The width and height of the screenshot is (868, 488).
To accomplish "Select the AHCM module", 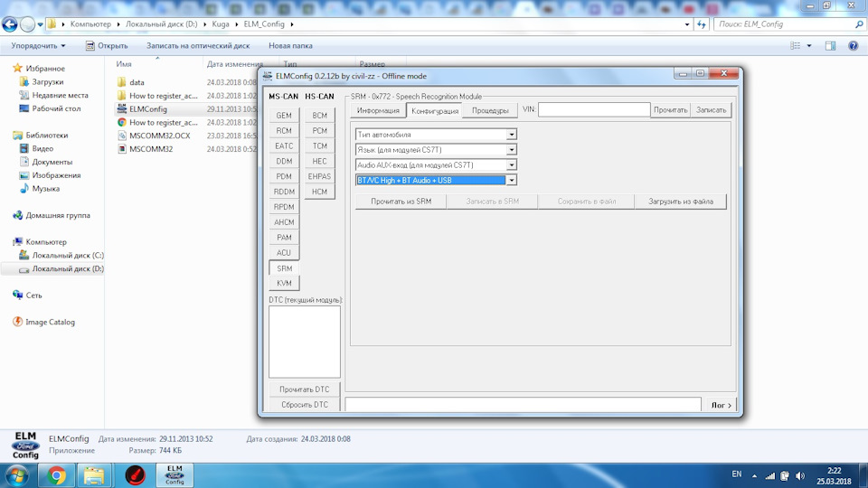I will coord(284,222).
